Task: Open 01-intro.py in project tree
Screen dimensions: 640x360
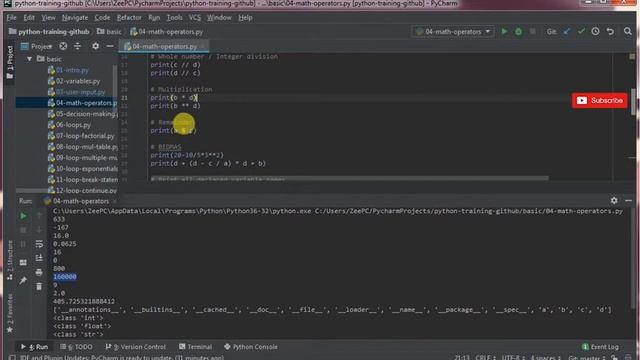Action: click(x=68, y=70)
